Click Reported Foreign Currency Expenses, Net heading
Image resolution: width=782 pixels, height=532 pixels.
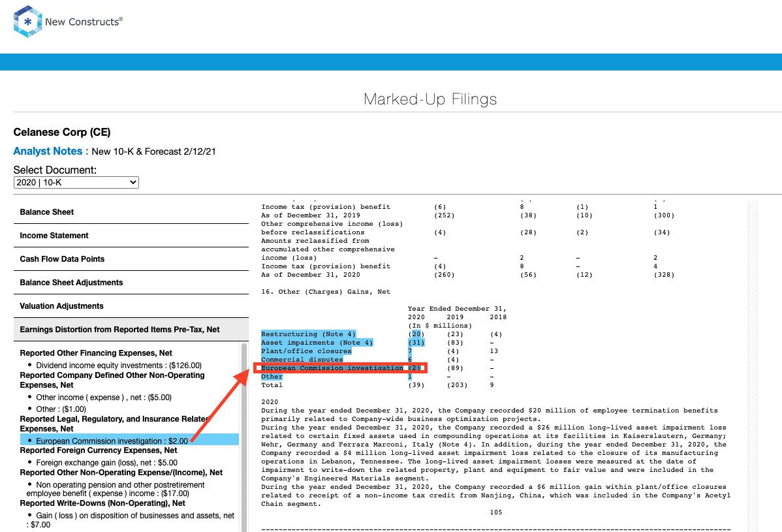(99, 450)
